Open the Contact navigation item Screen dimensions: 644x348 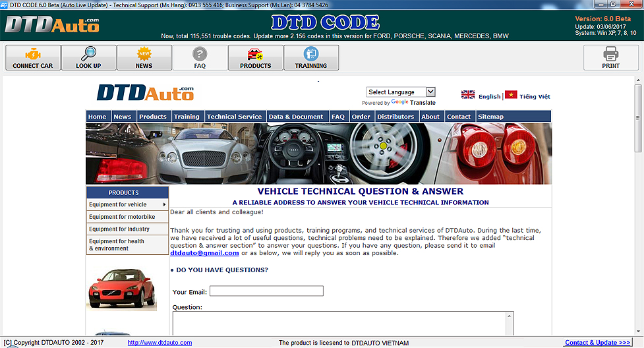(459, 117)
